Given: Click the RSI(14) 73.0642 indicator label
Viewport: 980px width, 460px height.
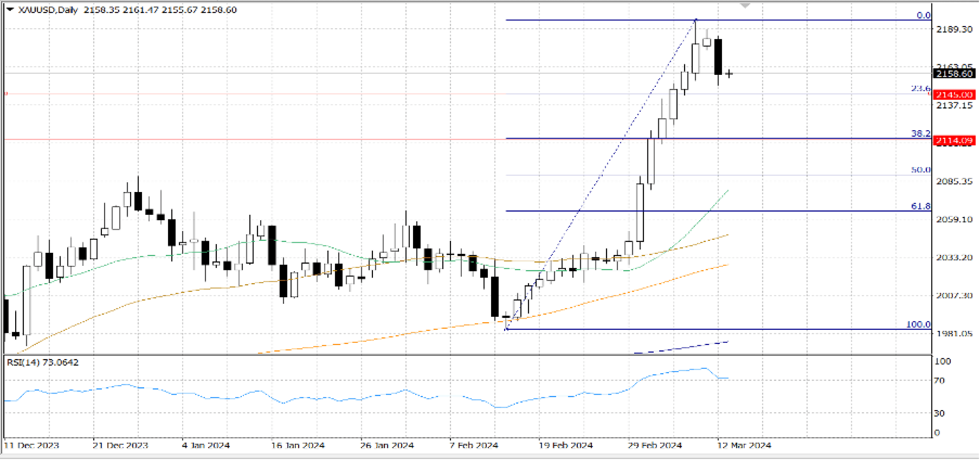Looking at the screenshot, I should (43, 362).
